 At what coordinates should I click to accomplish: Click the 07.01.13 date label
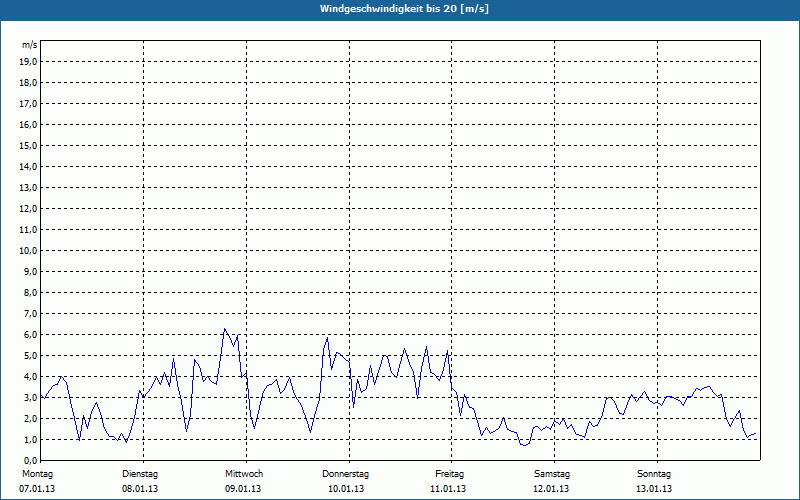point(37,489)
